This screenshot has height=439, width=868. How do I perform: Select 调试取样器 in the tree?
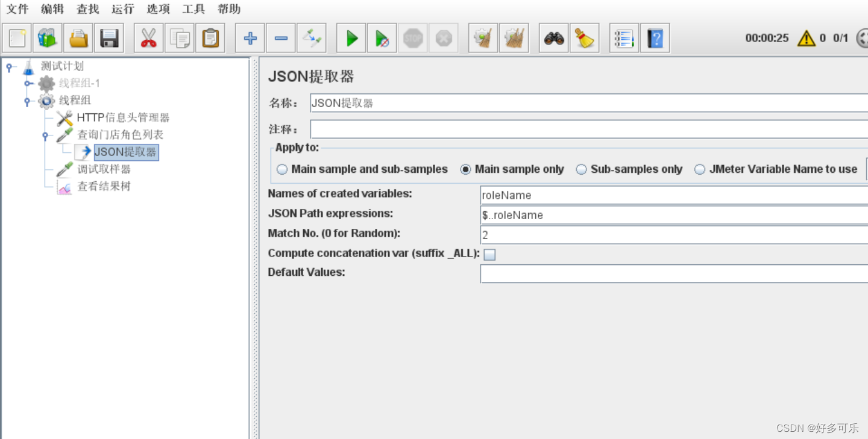point(104,169)
